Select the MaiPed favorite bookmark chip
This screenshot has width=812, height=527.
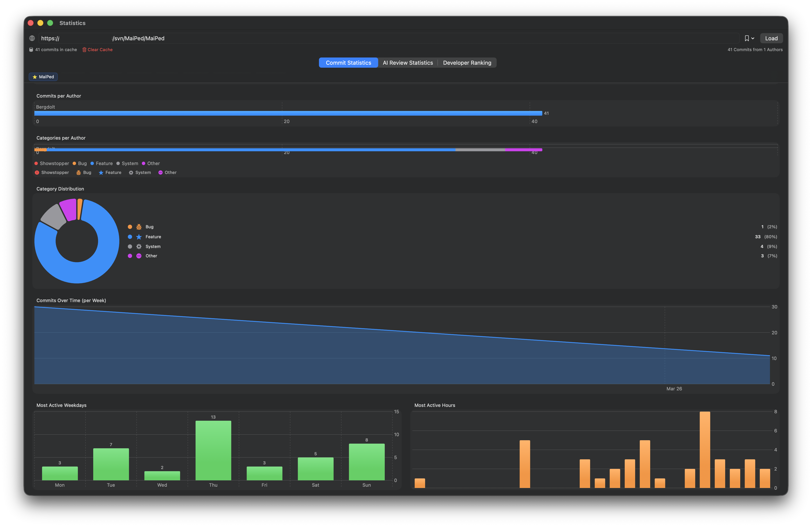point(43,77)
